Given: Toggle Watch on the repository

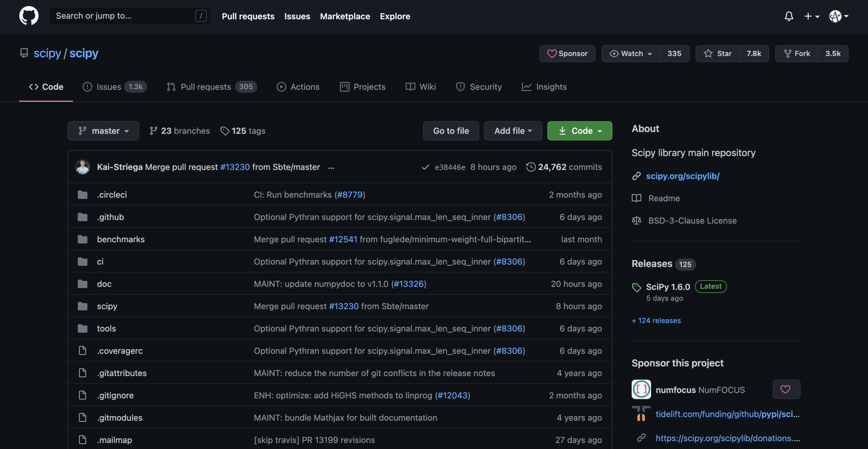Looking at the screenshot, I should pyautogui.click(x=631, y=53).
